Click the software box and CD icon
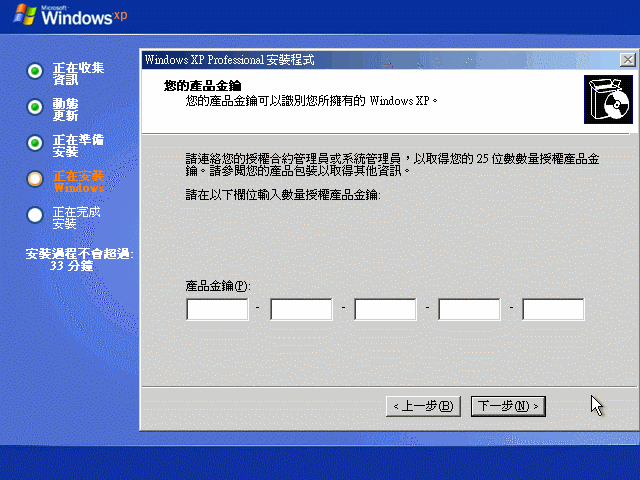 [608, 99]
